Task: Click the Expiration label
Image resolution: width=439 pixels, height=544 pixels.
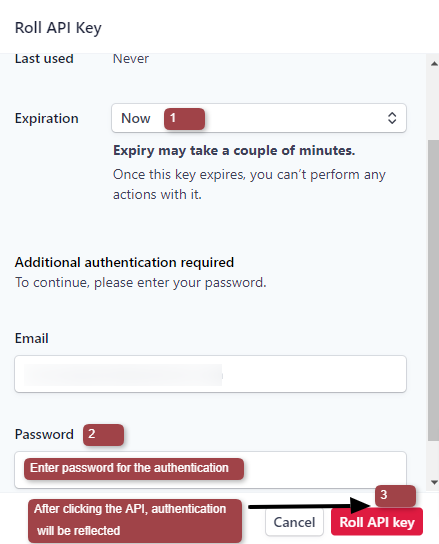Action: [x=47, y=118]
